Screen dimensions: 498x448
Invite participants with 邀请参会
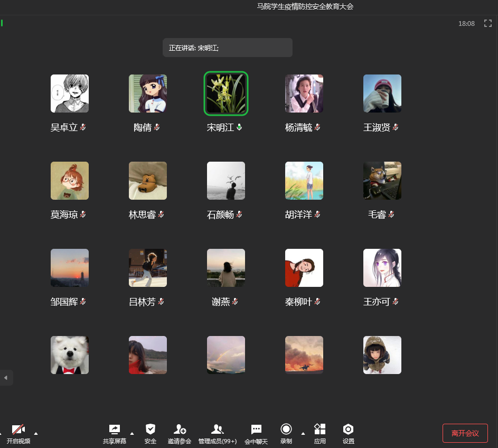[180, 434]
